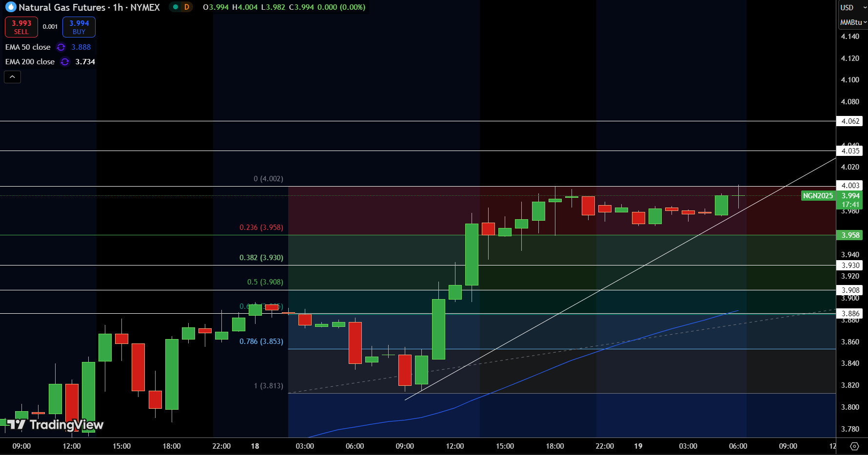Click the green 3.958 price tag
This screenshot has width=868, height=455.
coord(850,235)
